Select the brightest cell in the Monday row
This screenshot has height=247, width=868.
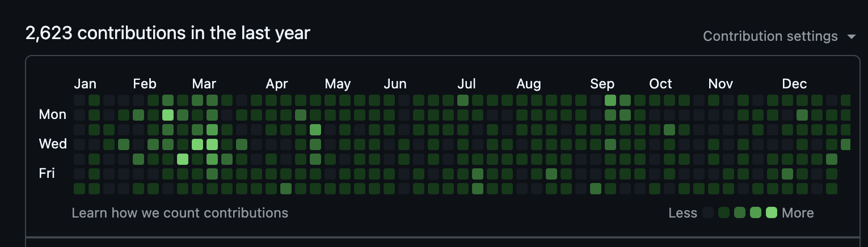coord(168,115)
